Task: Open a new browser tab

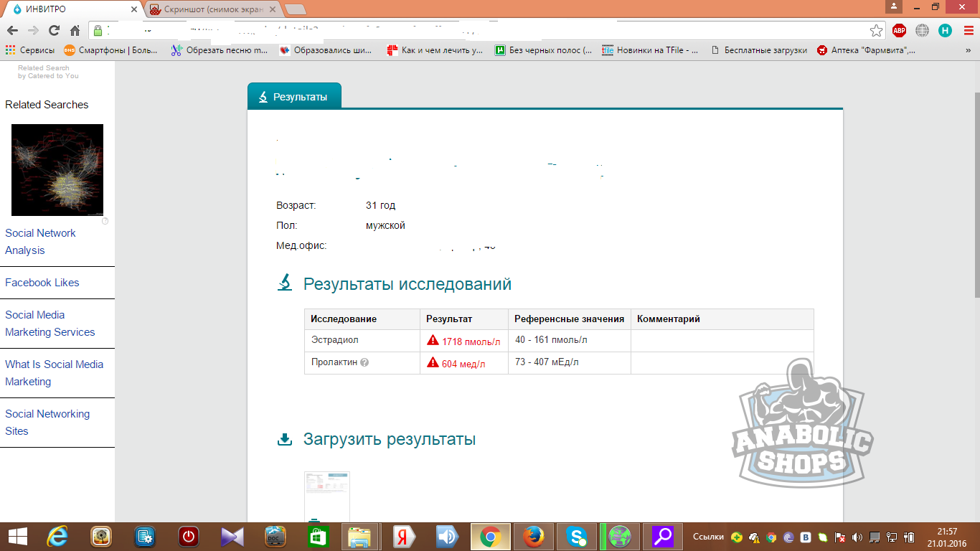Action: pos(295,9)
